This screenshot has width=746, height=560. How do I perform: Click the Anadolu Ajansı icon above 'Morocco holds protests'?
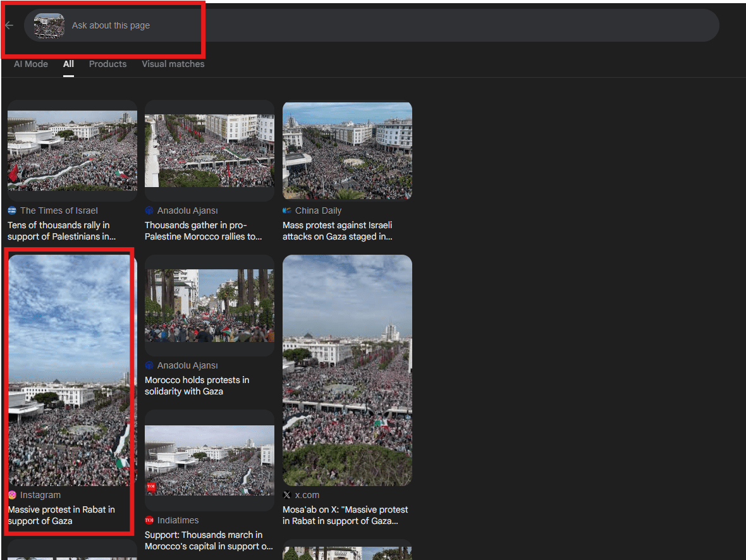pyautogui.click(x=149, y=365)
